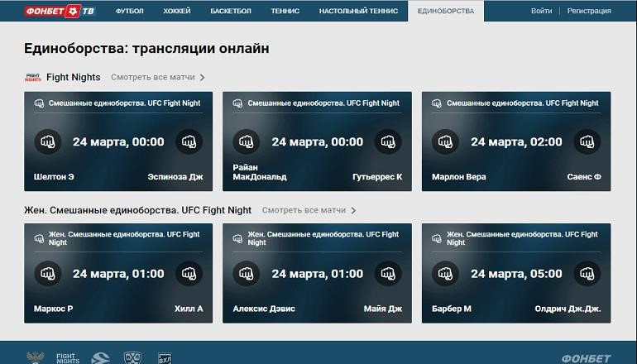Click Гутьеррес К fist icon
Viewport: 637px width, 364px height.
(x=388, y=141)
